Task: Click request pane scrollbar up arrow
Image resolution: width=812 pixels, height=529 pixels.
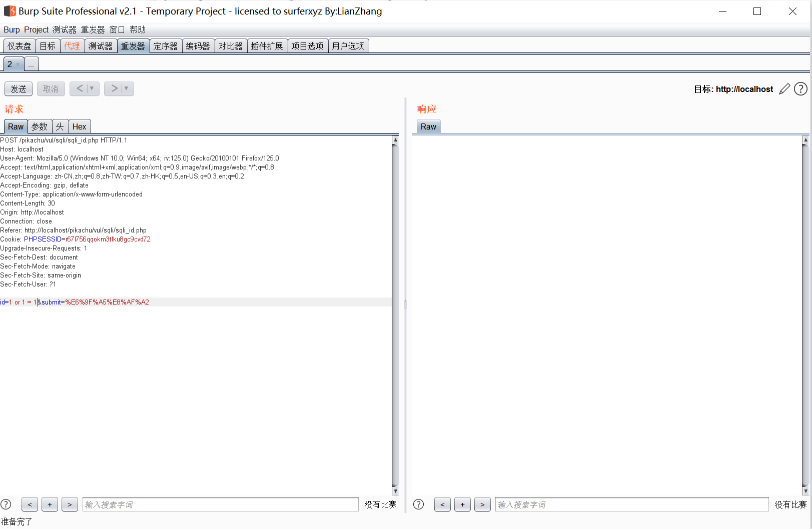Action: 395,140
